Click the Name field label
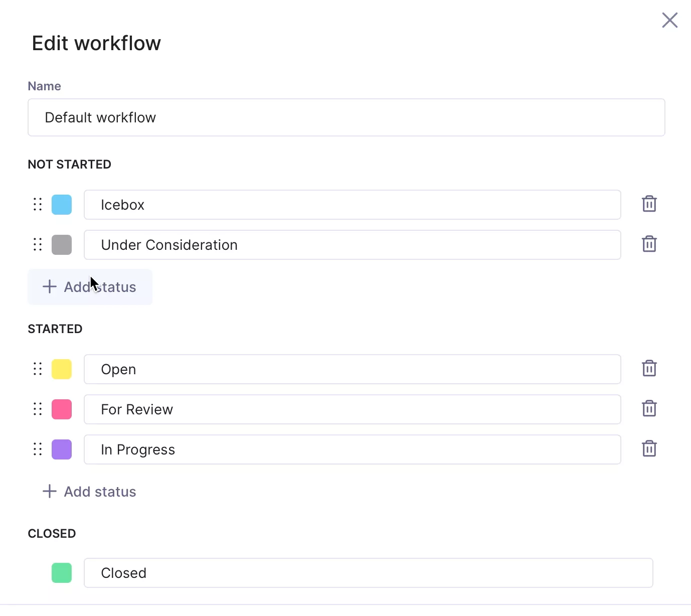691x616 pixels. [x=45, y=86]
